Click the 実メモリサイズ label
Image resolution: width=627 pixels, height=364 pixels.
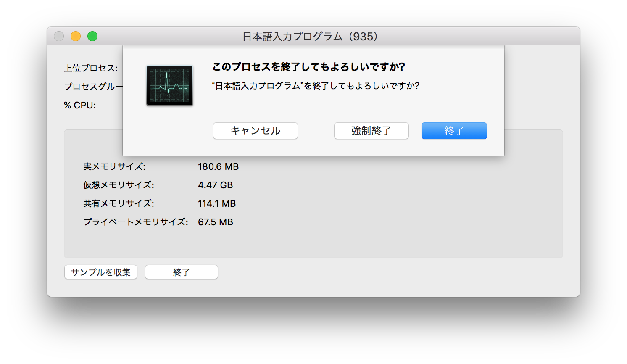114,166
